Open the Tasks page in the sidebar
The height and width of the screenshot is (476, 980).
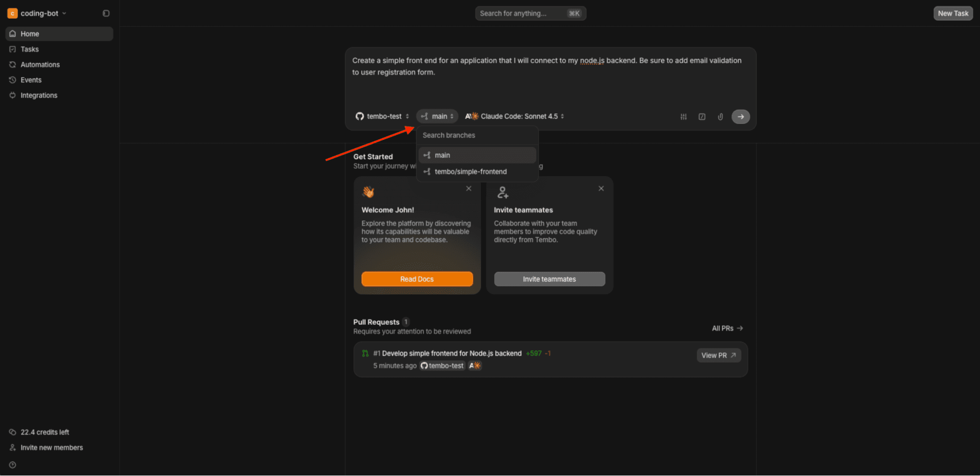[x=29, y=49]
